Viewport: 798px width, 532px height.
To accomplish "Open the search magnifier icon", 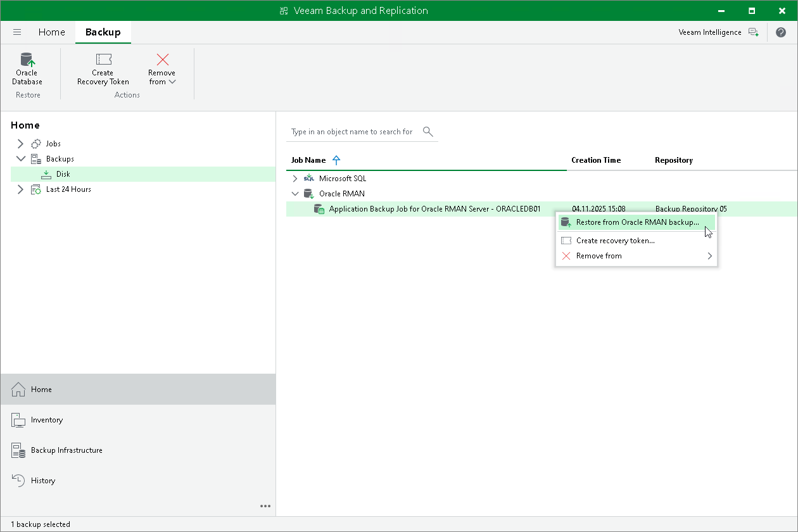I will (427, 131).
